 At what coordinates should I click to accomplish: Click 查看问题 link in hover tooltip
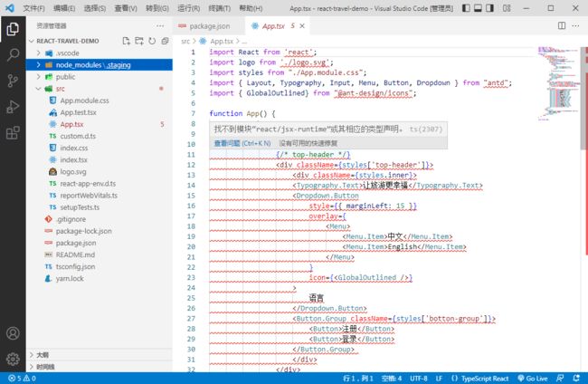tap(242, 143)
